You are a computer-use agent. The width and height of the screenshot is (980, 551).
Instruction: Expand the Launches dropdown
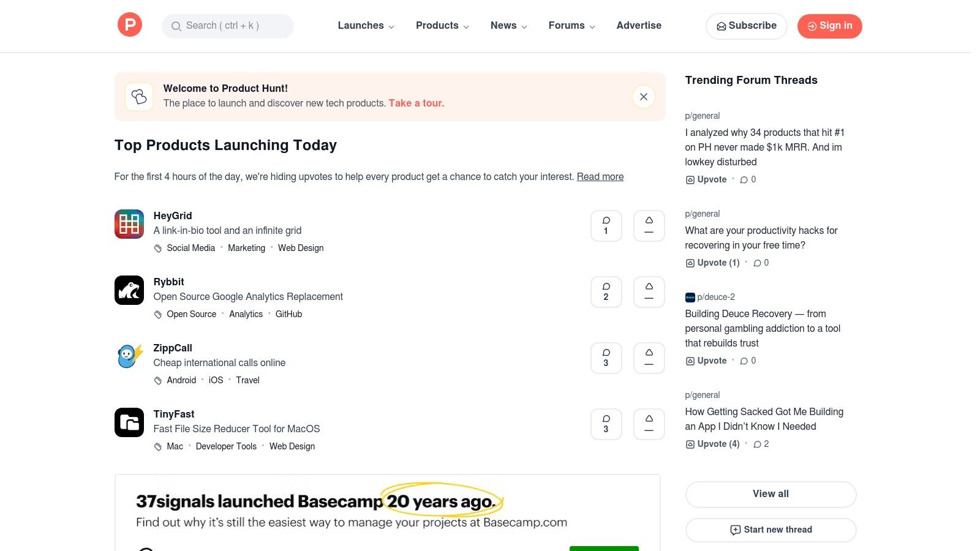[366, 26]
